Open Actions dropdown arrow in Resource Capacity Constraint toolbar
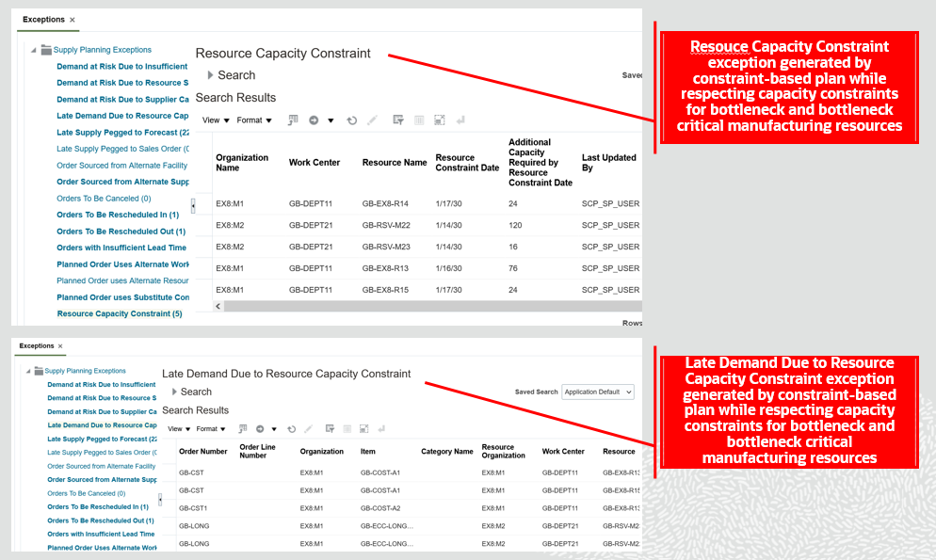Image resolution: width=936 pixels, height=560 pixels. coord(331,120)
